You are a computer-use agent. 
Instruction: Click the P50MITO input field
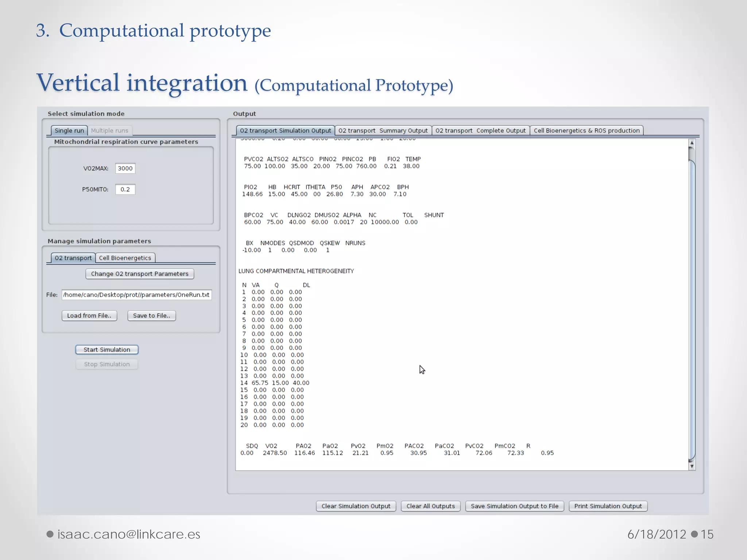[x=125, y=190]
